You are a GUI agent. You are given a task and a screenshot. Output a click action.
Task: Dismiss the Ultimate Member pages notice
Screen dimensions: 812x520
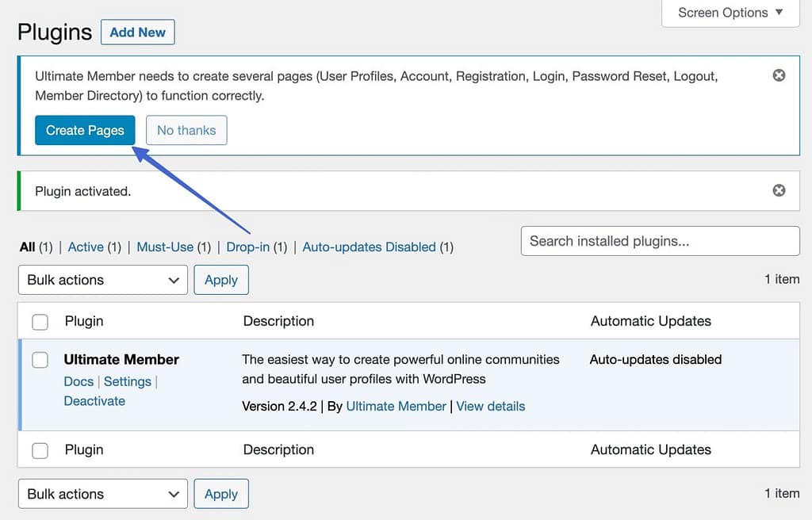778,75
